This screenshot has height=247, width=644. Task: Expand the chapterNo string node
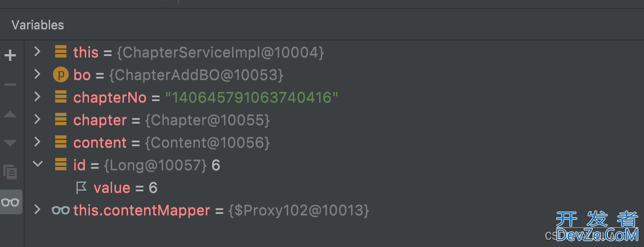click(37, 97)
